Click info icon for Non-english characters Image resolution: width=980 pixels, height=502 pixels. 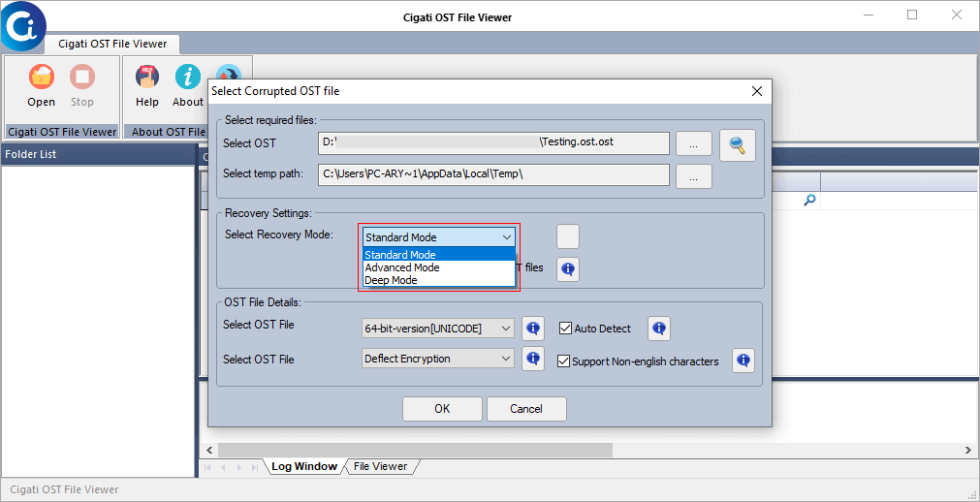(743, 361)
